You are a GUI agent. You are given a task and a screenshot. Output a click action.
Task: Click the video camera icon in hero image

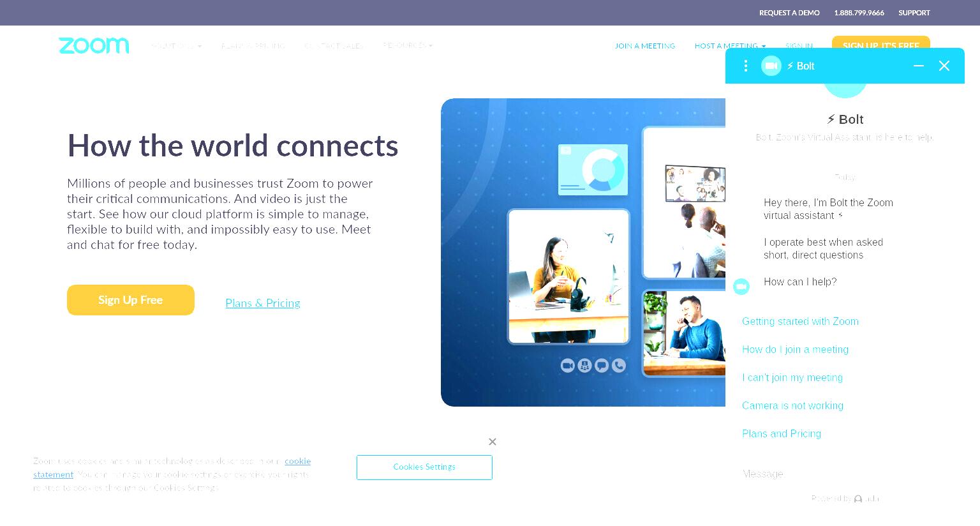568,365
